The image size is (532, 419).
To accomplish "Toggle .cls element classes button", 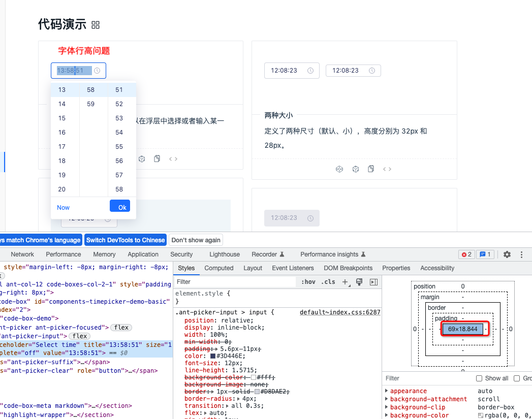I will tap(328, 282).
